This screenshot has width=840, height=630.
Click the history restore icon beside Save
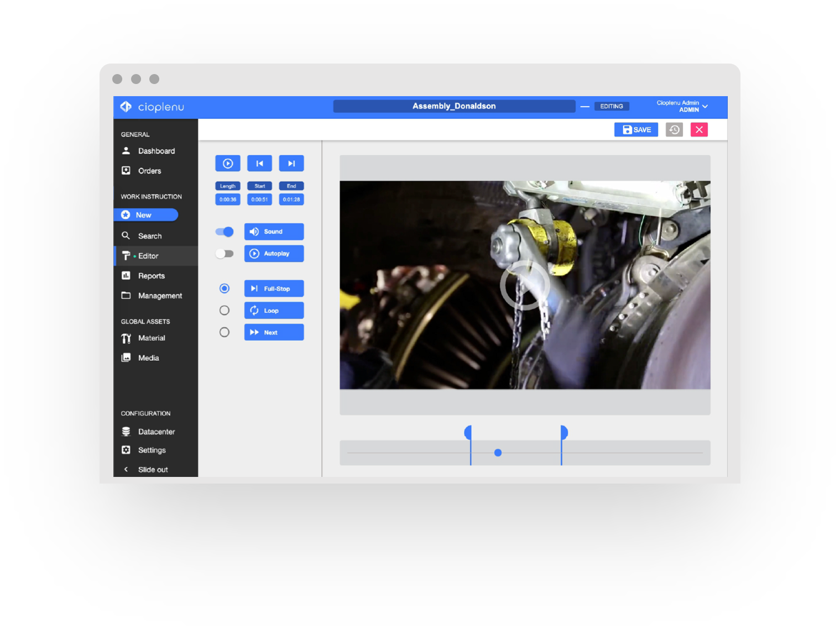pyautogui.click(x=674, y=130)
